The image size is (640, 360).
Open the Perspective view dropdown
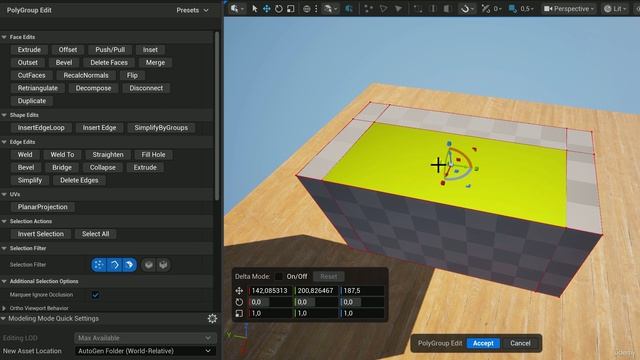pos(569,9)
